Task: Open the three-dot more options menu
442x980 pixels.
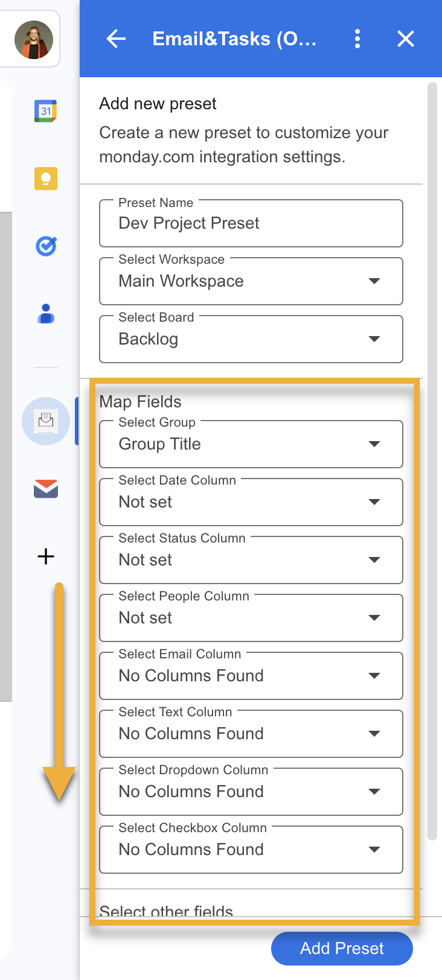Action: [357, 39]
